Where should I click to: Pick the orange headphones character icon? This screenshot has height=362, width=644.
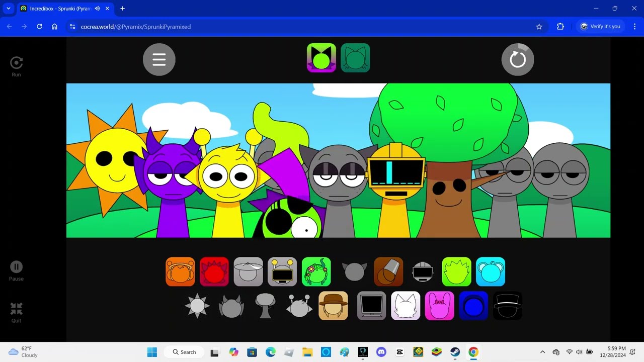[x=180, y=271]
